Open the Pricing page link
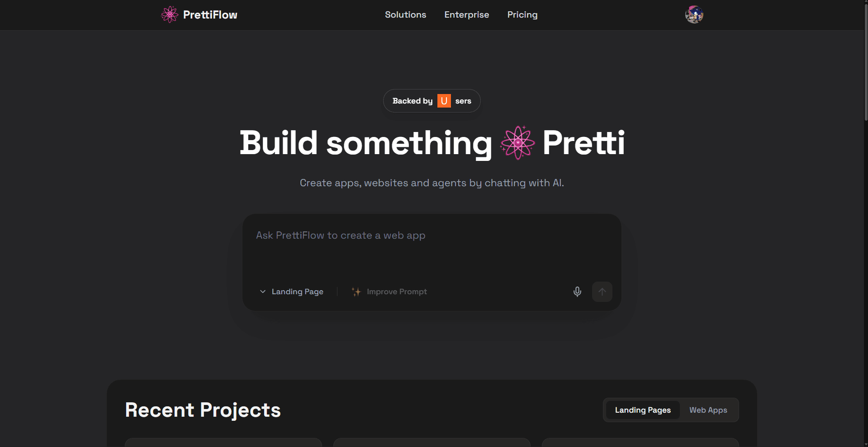The width and height of the screenshot is (868, 447). coord(522,14)
